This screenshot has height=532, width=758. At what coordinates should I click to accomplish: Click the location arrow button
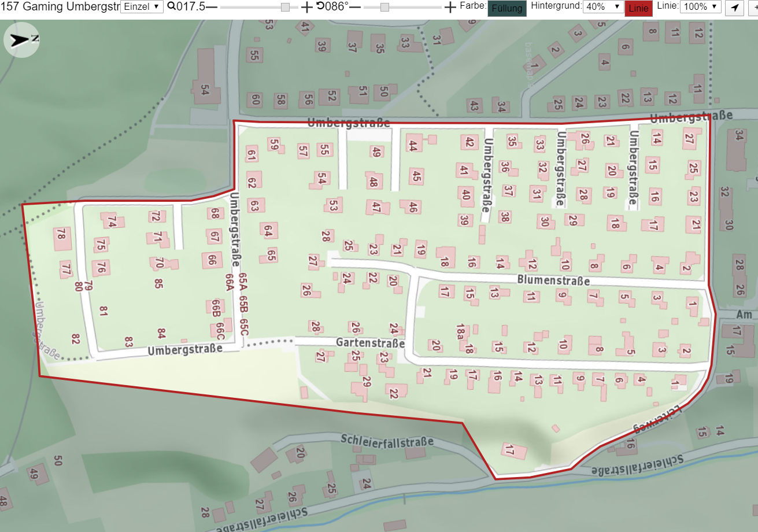734,8
